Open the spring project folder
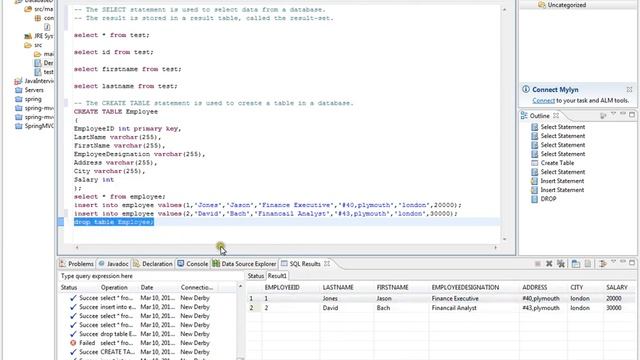Image resolution: width=640 pixels, height=360 pixels. [28, 99]
